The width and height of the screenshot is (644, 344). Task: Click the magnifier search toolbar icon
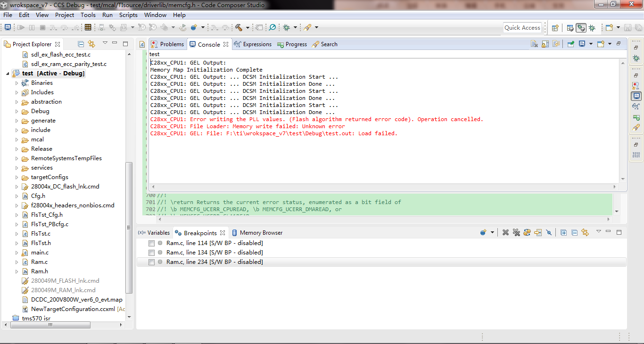[272, 28]
